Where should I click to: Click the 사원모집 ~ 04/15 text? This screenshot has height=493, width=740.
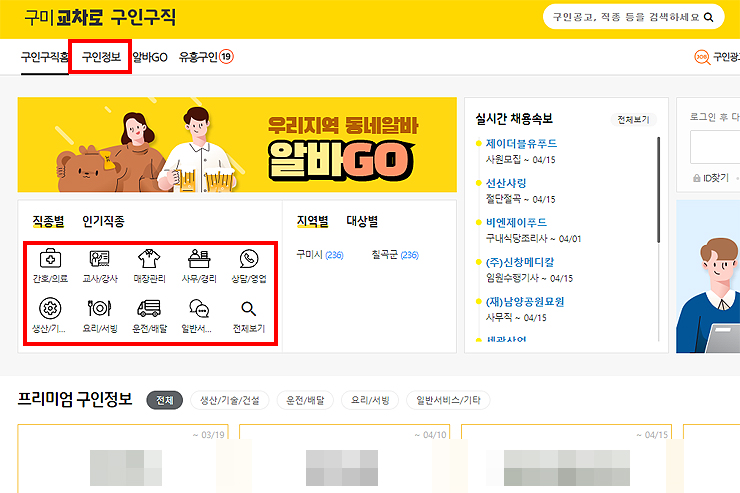pos(521,160)
